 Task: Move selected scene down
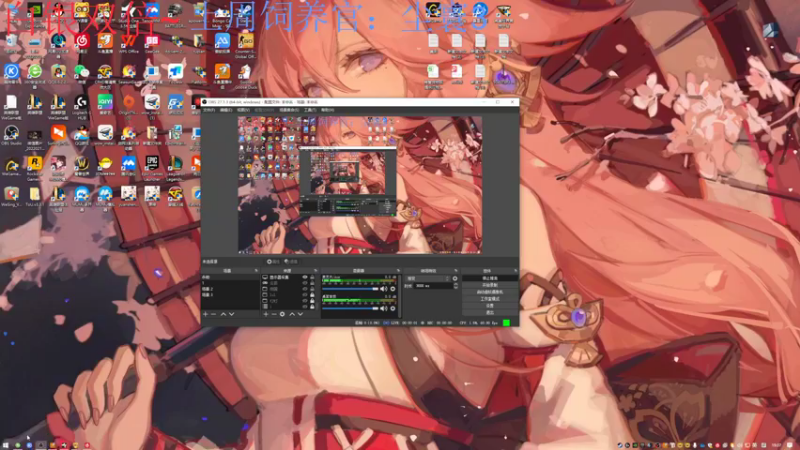[231, 314]
